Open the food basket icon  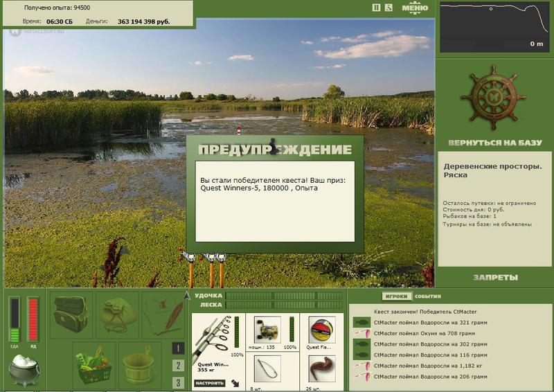tap(93, 364)
